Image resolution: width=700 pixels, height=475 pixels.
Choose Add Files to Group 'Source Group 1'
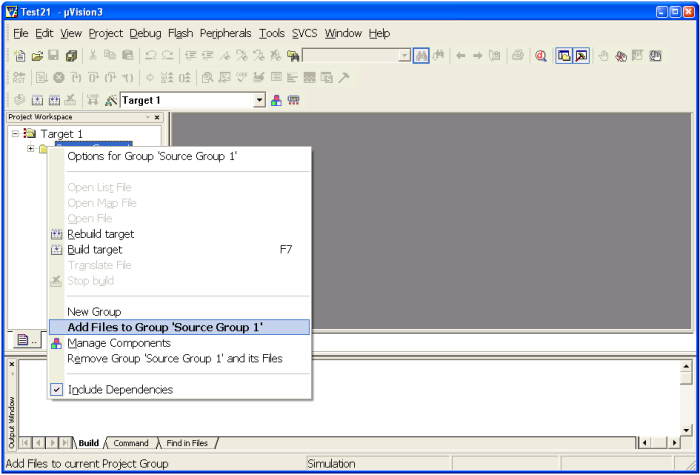click(x=179, y=327)
